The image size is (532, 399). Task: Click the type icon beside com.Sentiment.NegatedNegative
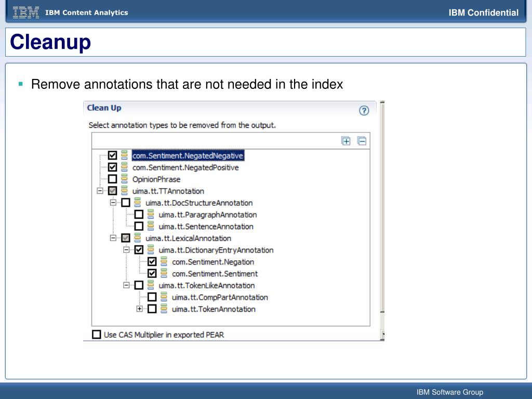click(x=124, y=155)
